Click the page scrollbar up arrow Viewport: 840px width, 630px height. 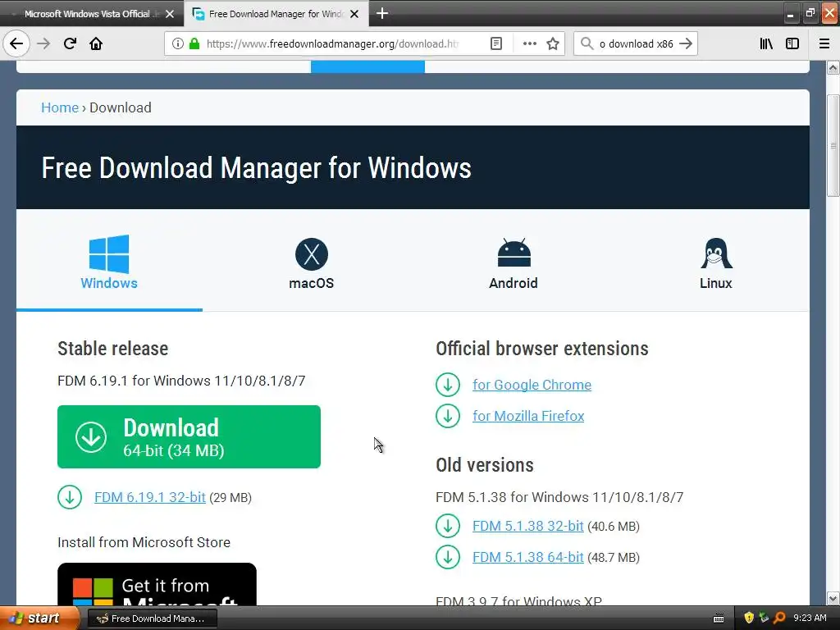click(x=833, y=67)
